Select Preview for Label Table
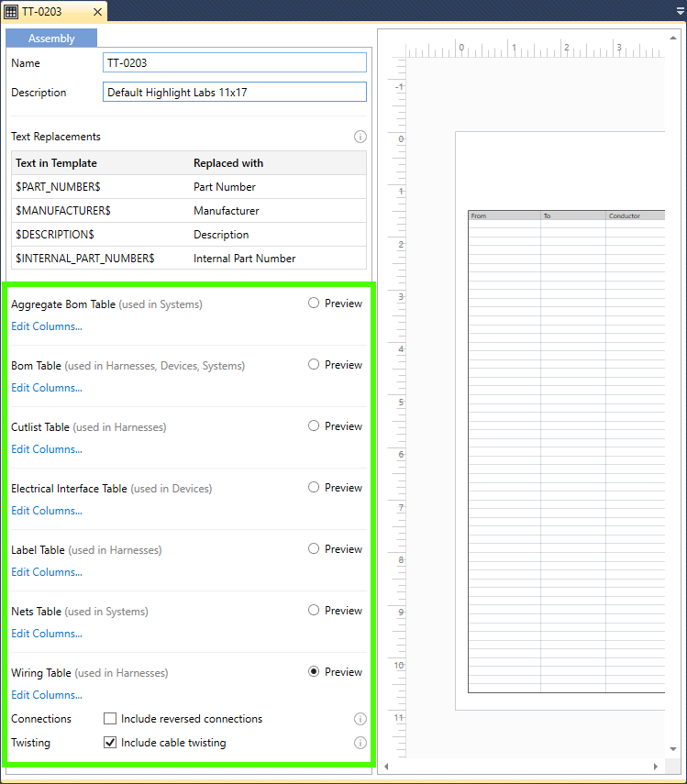This screenshot has width=687, height=784. [314, 548]
